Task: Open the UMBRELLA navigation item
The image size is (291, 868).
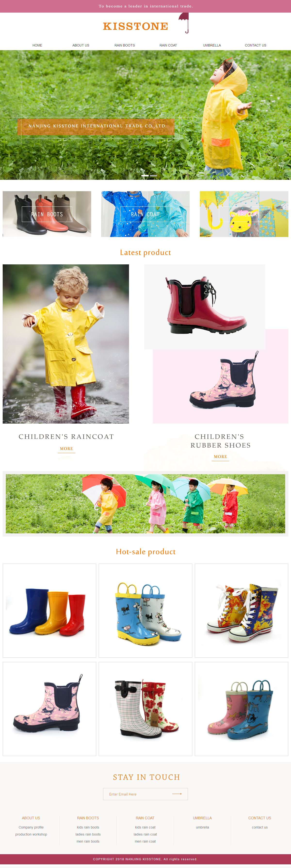Action: tap(212, 45)
